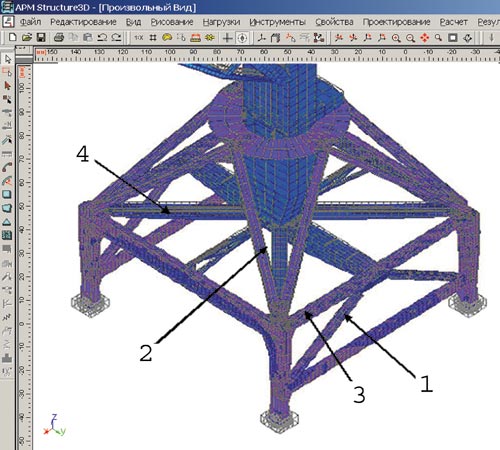Select the arc drawing tool in sidebar
This screenshot has height=450, width=500.
tap(7, 167)
